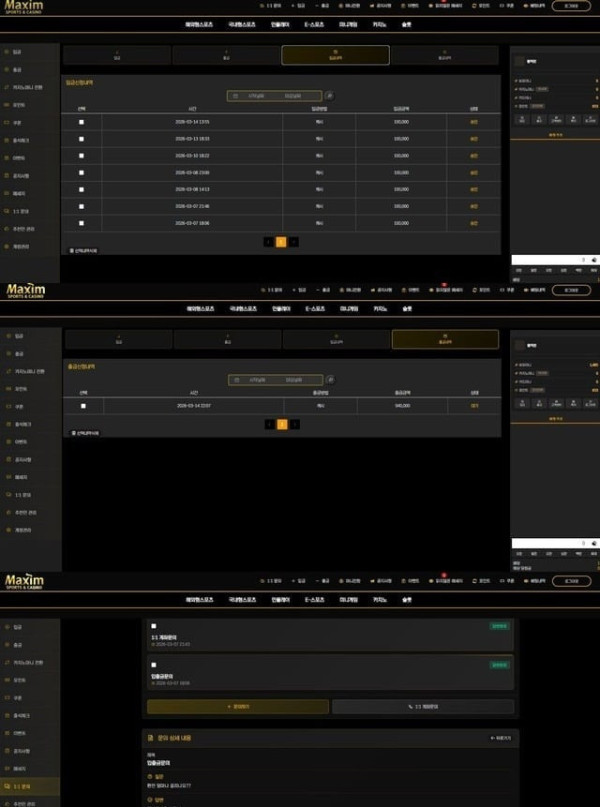This screenshot has height=807, width=600.
Task: Check the box for the 2026-03-14 13:05 deposit row
Action: tap(81, 122)
